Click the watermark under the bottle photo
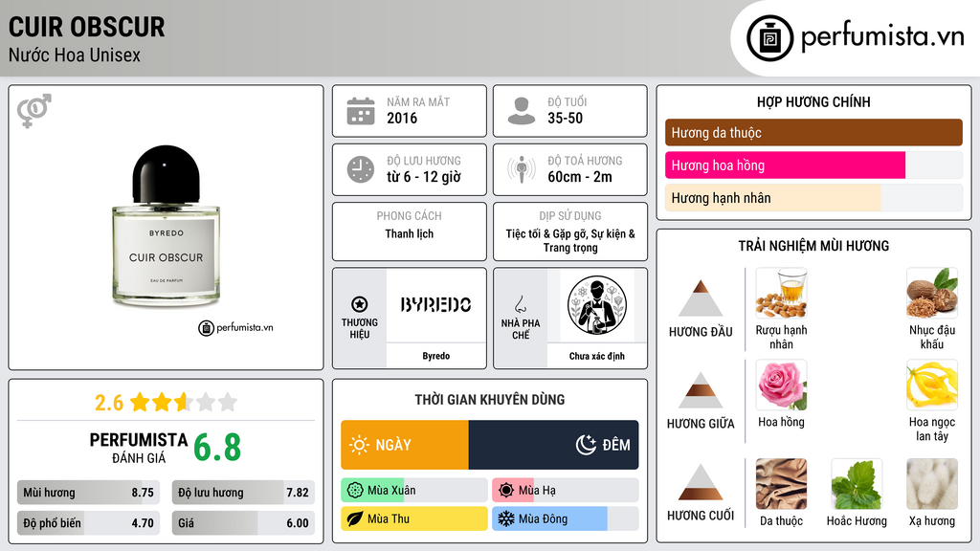 (x=235, y=327)
